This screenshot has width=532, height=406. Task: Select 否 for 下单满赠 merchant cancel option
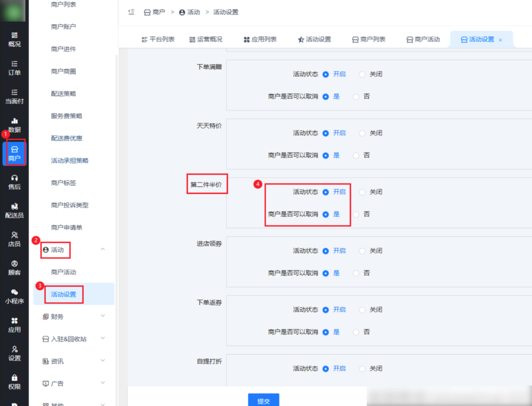tap(356, 97)
